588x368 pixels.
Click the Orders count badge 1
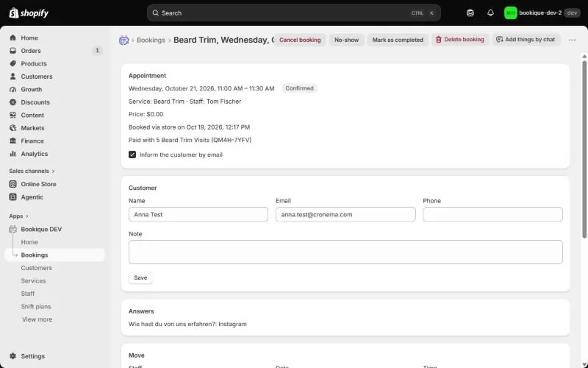pos(97,51)
